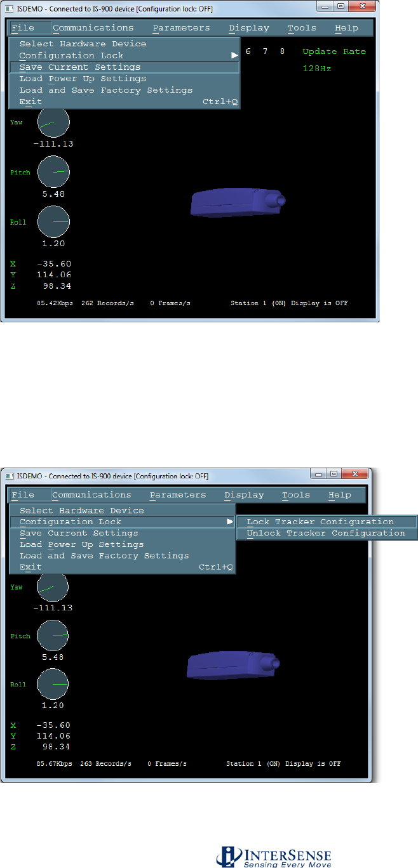Open Help menu in upper ISDEMO window
418x868 pixels.
[346, 28]
